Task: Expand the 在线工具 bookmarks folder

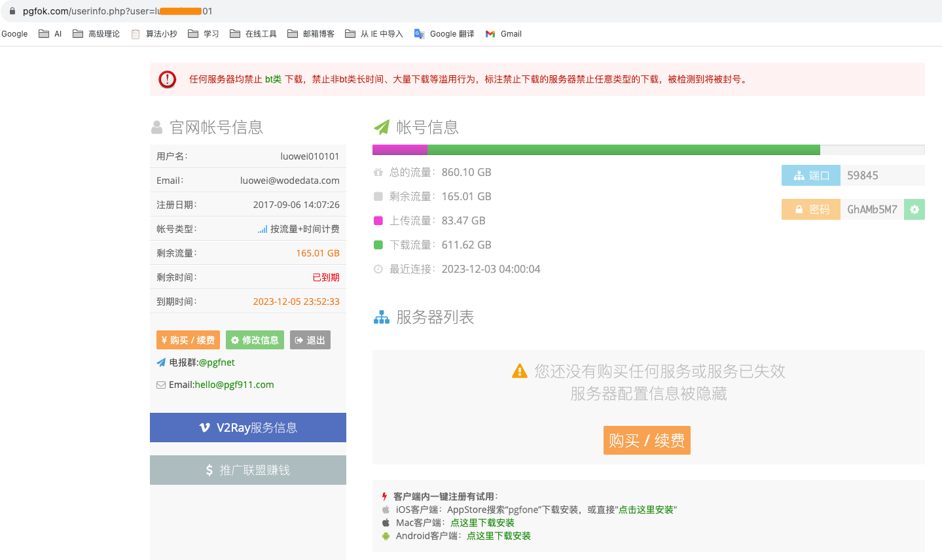Action: [x=253, y=34]
